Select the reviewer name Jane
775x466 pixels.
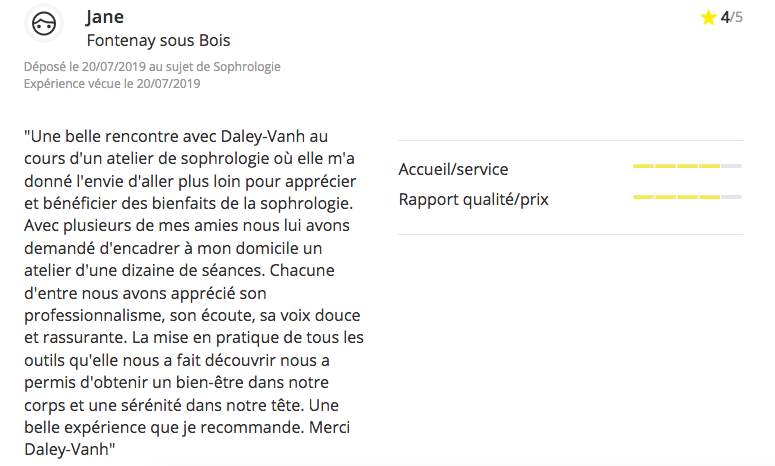[105, 16]
